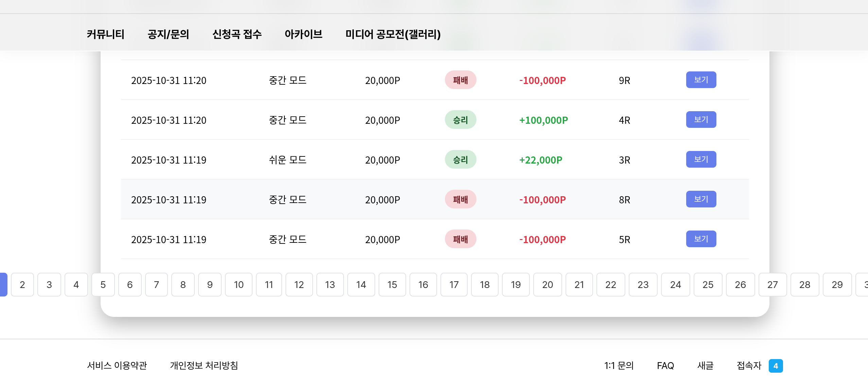The height and width of the screenshot is (389, 868).
Task: Navigate to page 25 of history
Action: pyautogui.click(x=708, y=285)
